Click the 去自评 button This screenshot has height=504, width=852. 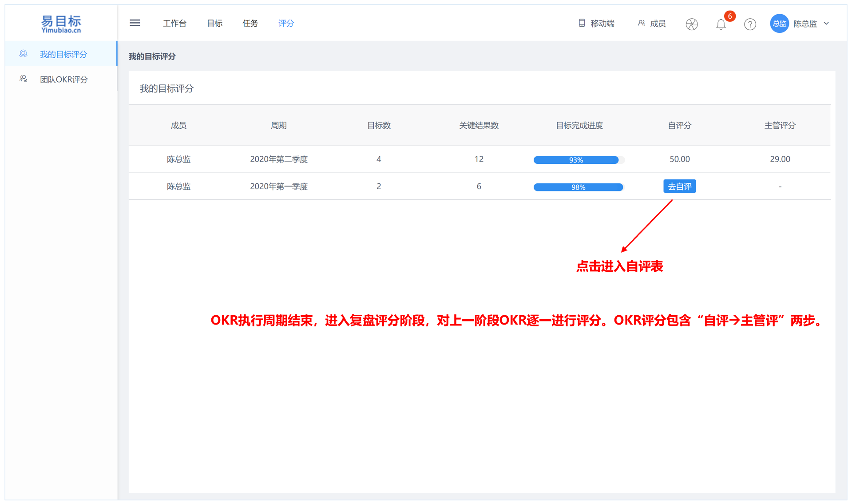680,187
